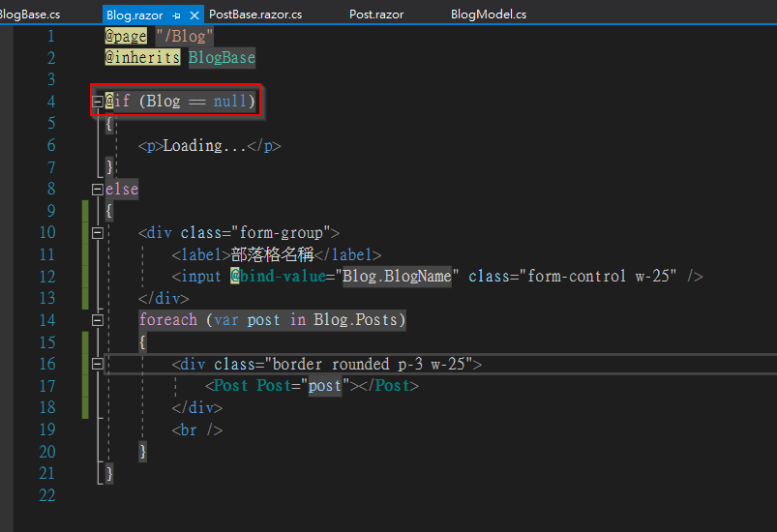Click the foreach keyword on line 14
This screenshot has height=532, width=777.
coord(168,319)
